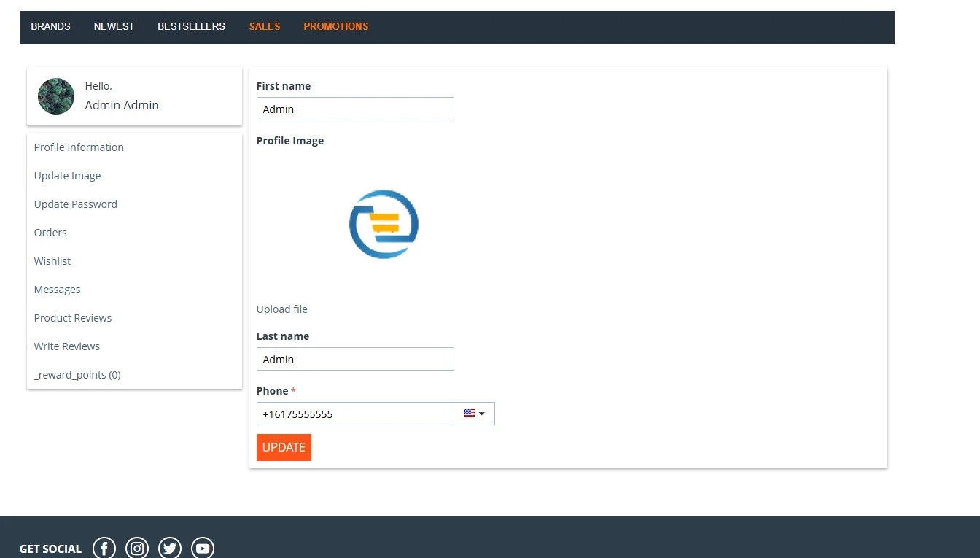
Task: Open the Bestsellers navigation item
Action: coord(191,26)
